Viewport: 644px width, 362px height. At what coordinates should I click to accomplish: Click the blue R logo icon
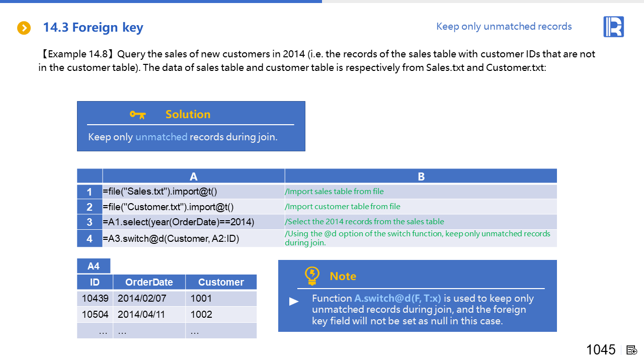(x=613, y=27)
